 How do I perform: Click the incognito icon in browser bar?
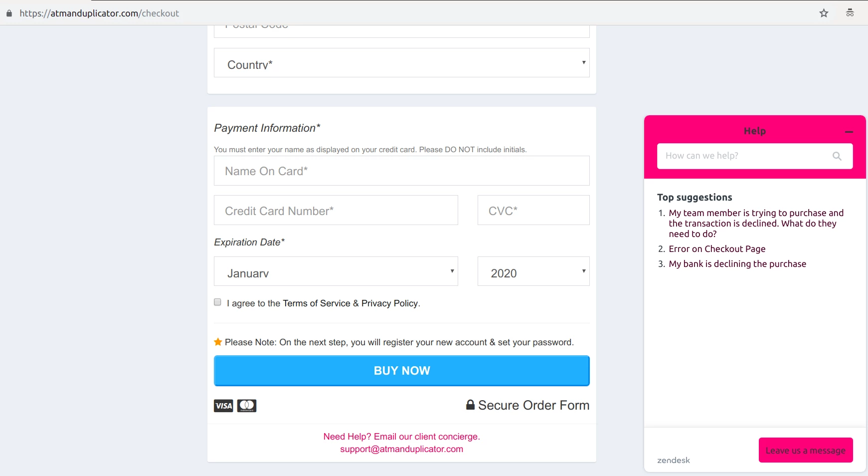[850, 13]
